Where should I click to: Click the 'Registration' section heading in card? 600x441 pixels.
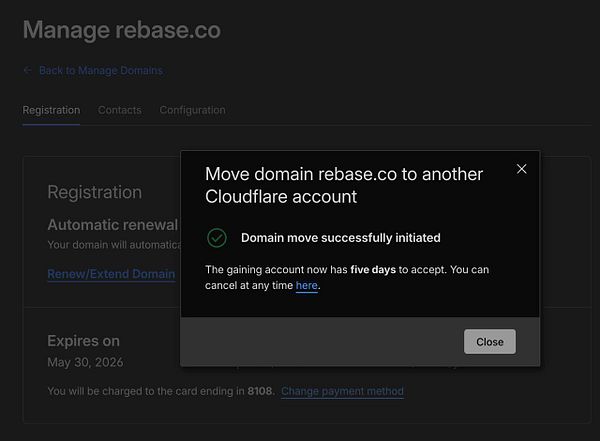95,192
